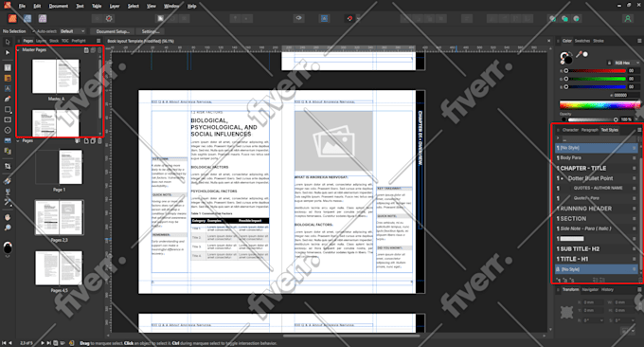
Task: Select the Rectangle shape tool
Action: pyautogui.click(x=8, y=109)
